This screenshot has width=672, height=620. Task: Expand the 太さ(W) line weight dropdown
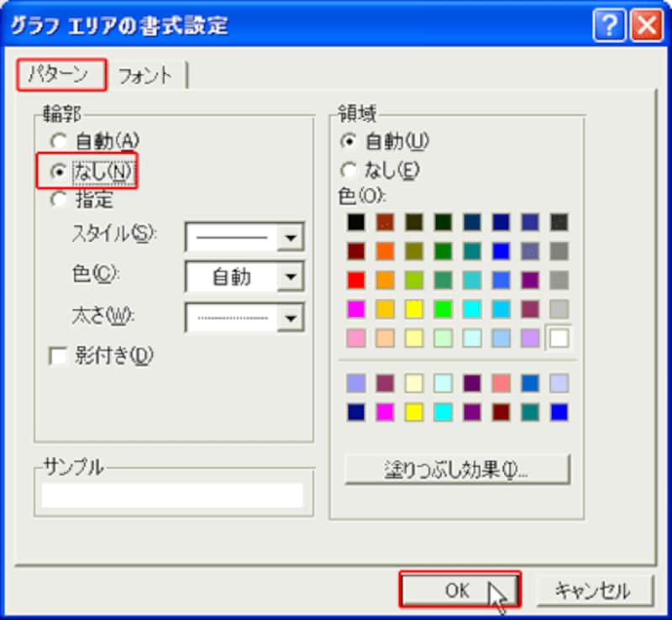291,317
